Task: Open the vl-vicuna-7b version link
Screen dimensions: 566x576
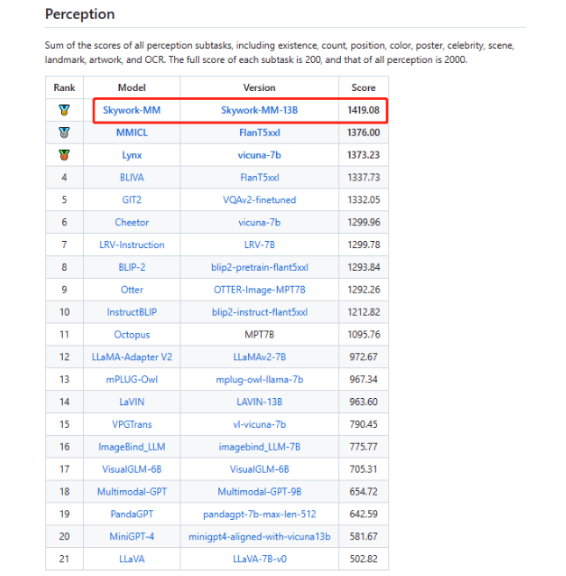Action: coord(259,424)
